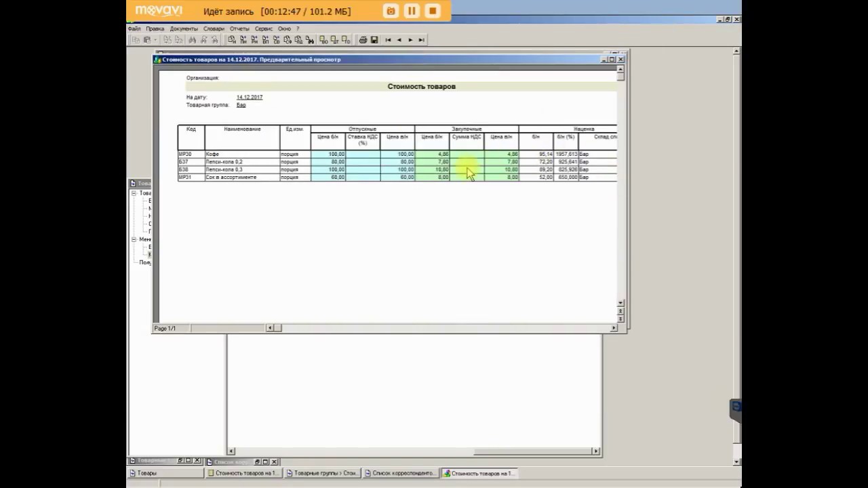Open the Документы menu
This screenshot has height=488, width=868.
coord(184,29)
